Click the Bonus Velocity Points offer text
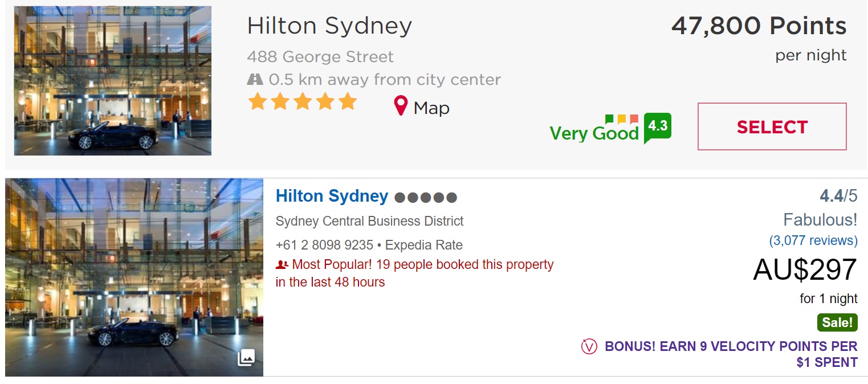Viewport: 868px width, 384px height. point(731,354)
